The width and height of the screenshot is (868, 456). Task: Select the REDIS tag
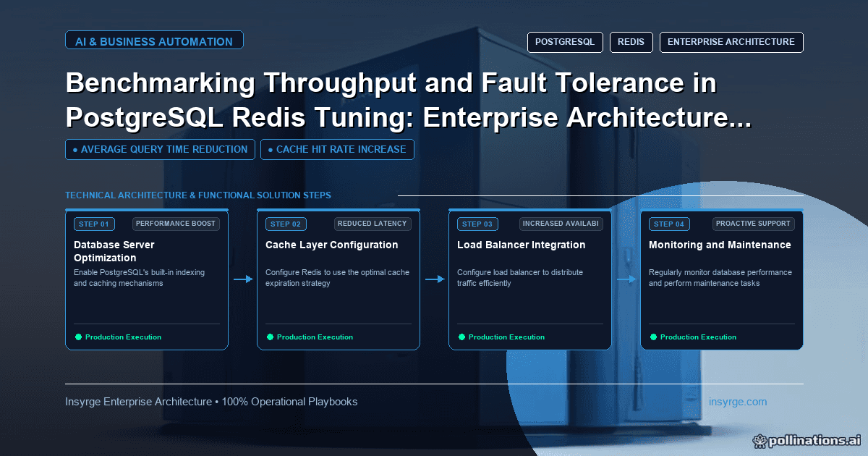pos(631,42)
